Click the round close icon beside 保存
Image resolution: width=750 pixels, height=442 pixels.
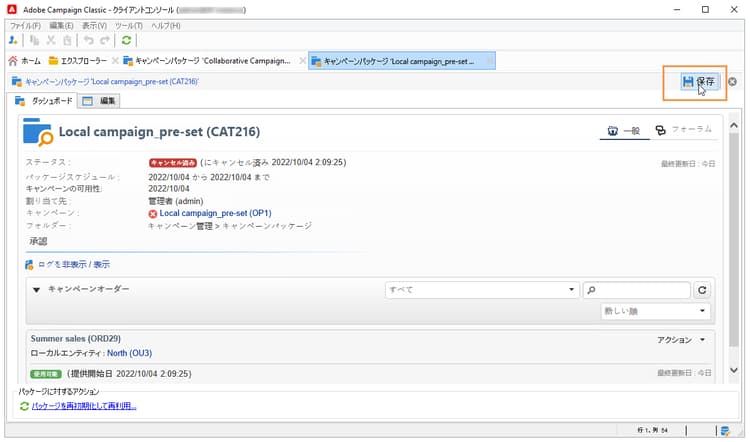pos(732,82)
